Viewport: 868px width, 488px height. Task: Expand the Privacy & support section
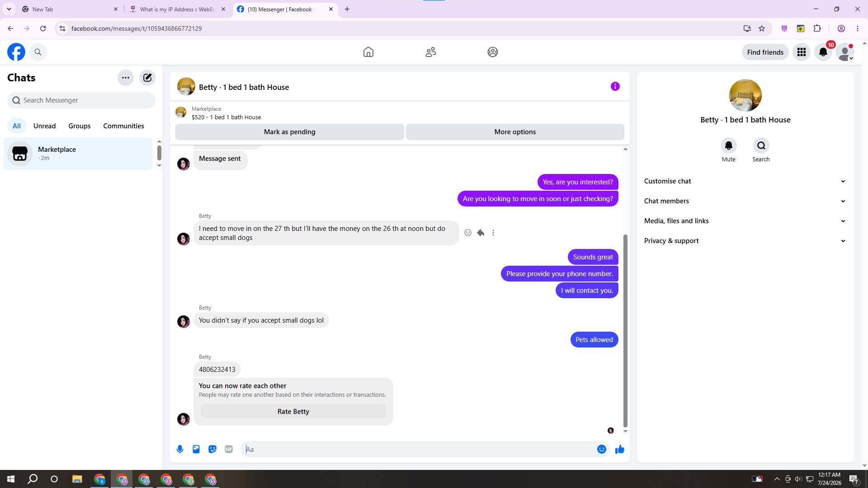point(745,241)
